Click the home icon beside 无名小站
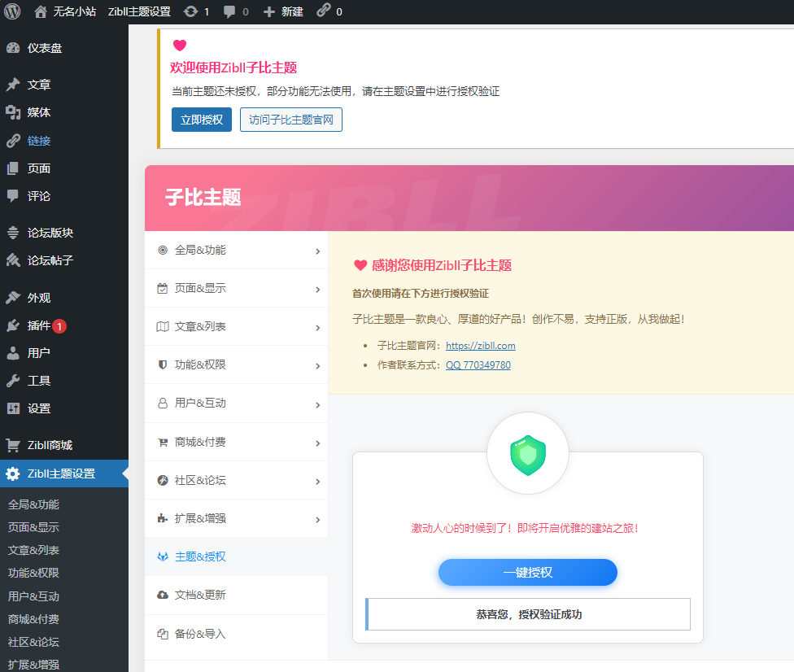Viewport: 794px width, 672px height. (41, 11)
